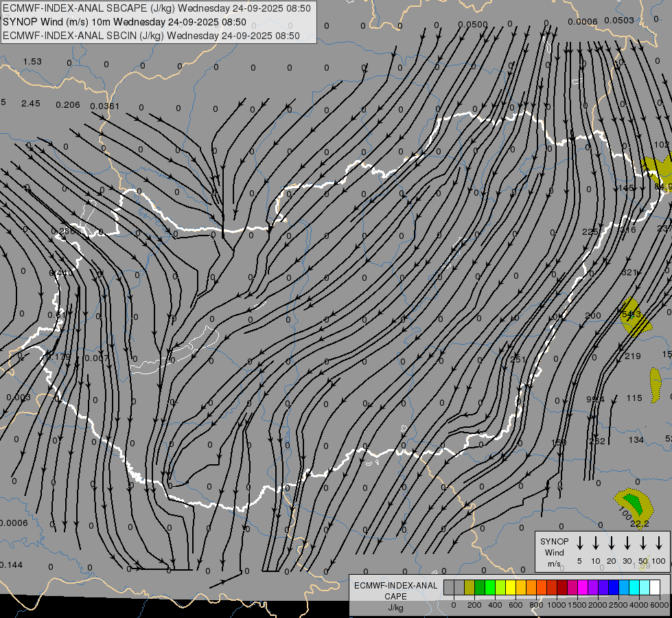Click the map value 0.003
This screenshot has width=672, height=618.
19,397
